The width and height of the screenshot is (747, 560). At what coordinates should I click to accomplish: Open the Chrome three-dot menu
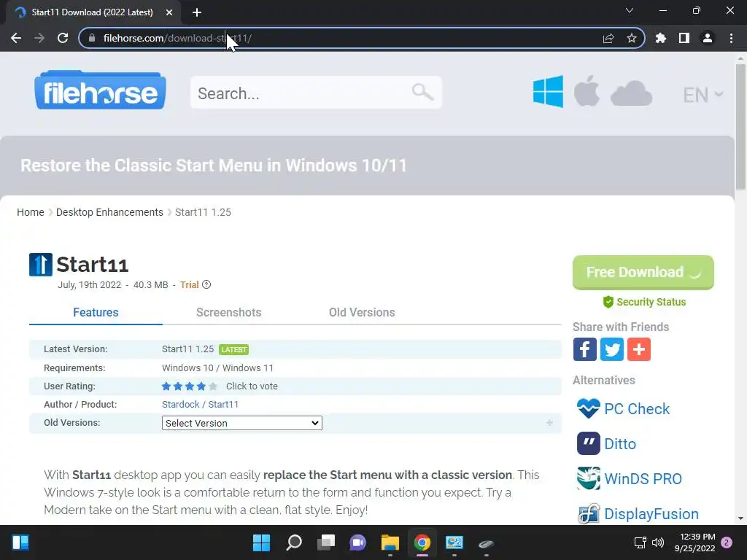point(731,38)
